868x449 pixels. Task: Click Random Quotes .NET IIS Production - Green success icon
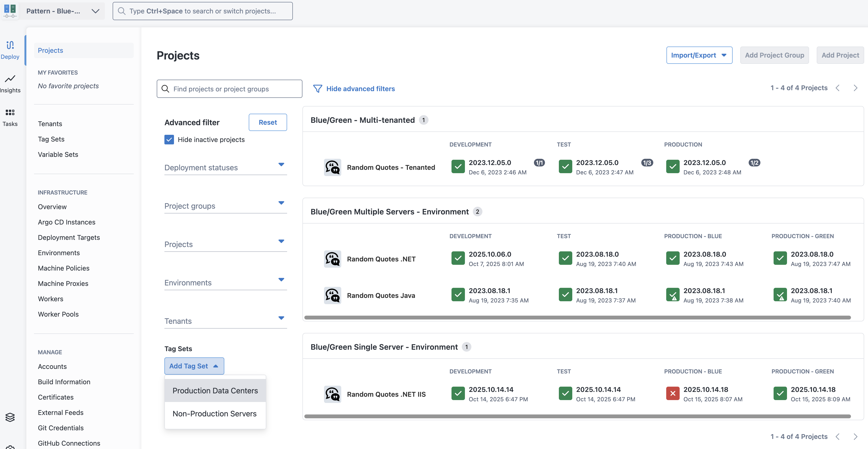(780, 393)
